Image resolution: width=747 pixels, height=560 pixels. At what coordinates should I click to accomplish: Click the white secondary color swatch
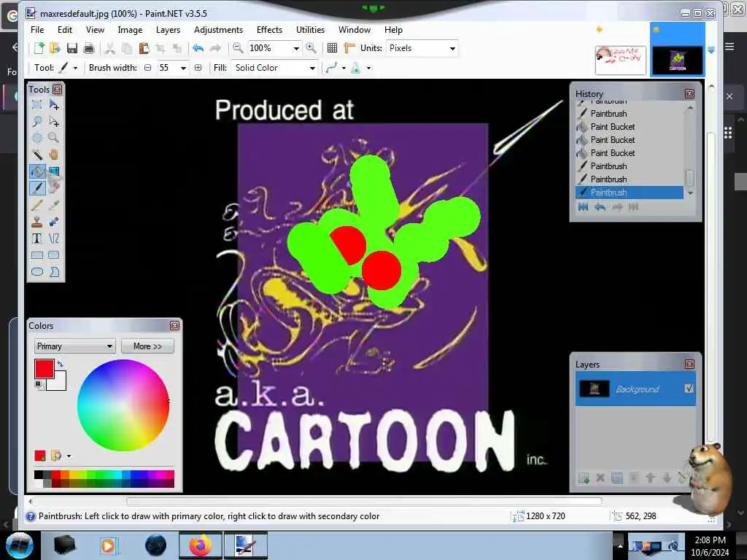tap(58, 382)
